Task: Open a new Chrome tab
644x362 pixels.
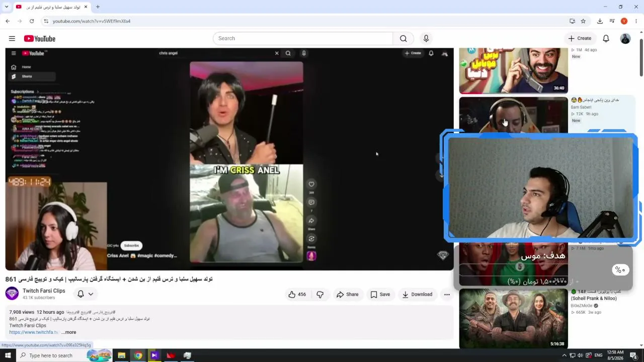Action: click(x=98, y=7)
